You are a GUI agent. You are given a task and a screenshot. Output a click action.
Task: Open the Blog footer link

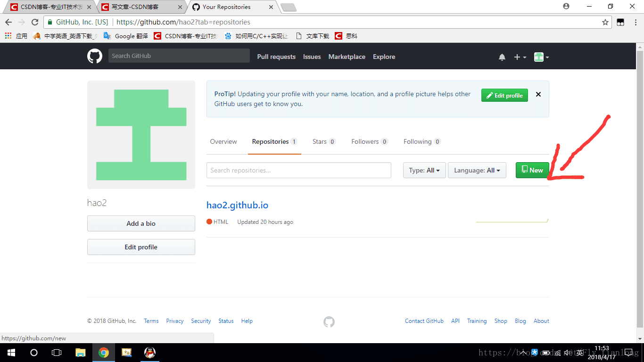pos(520,321)
